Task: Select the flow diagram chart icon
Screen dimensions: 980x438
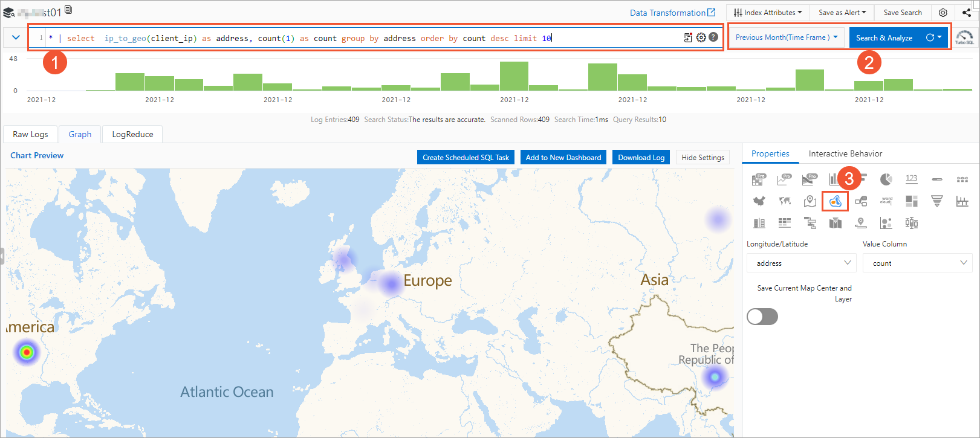Action: click(861, 201)
